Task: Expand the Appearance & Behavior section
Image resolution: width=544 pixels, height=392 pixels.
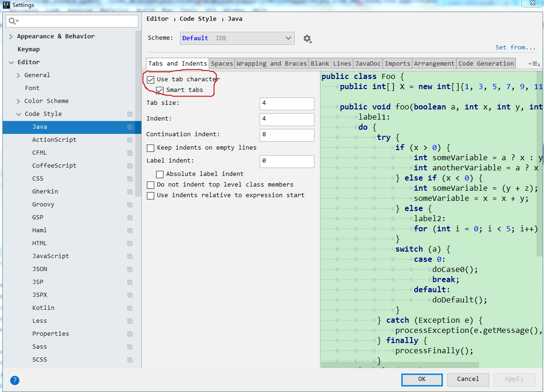Action: [x=10, y=36]
